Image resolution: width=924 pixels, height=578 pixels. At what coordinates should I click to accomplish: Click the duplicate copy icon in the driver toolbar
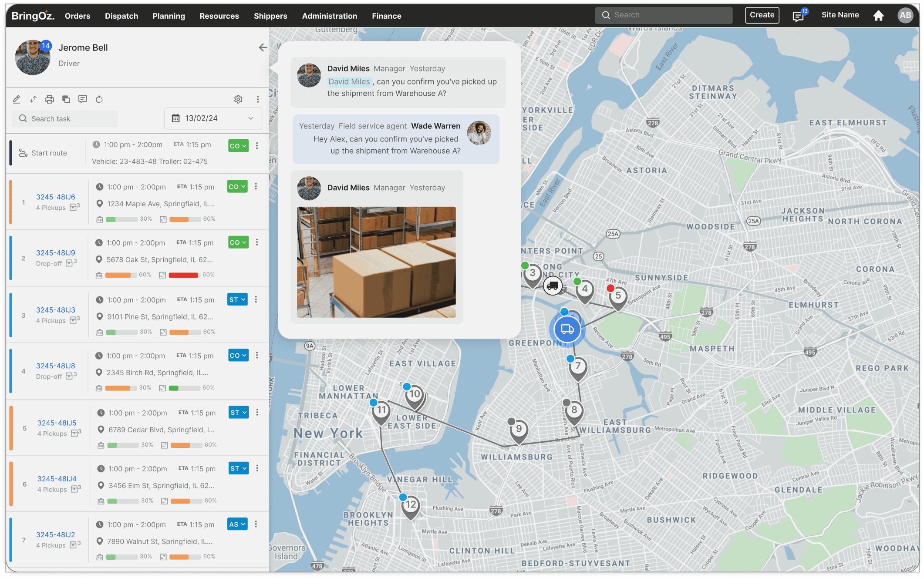point(66,99)
